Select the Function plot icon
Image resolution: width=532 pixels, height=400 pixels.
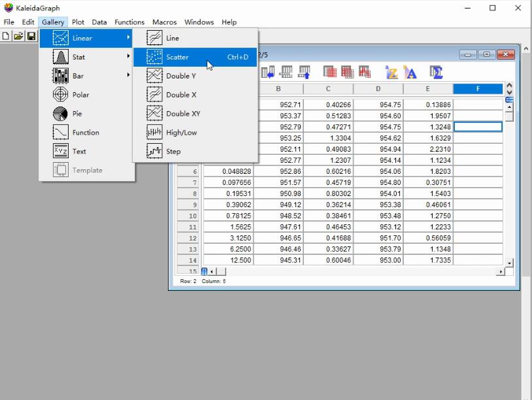[60, 132]
